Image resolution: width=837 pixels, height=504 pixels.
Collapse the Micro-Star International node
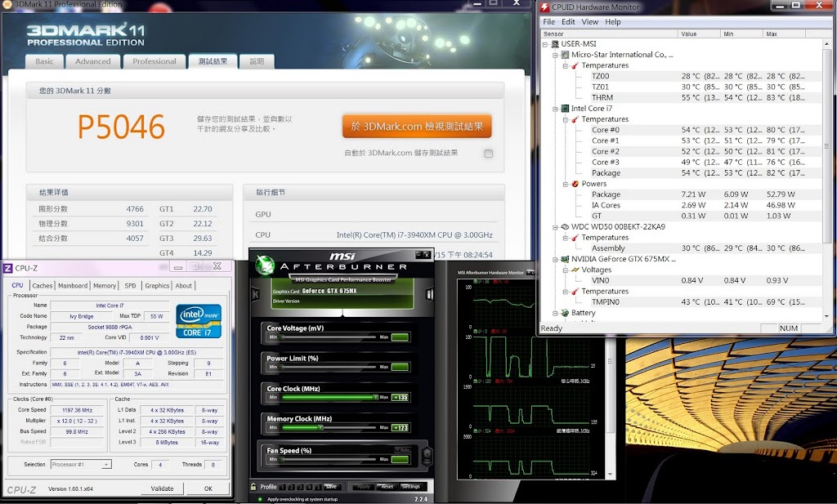tap(555, 55)
